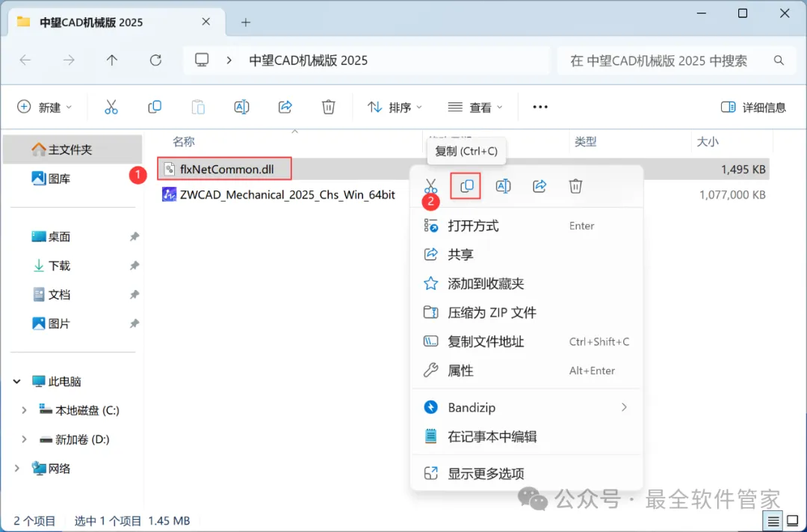The height and width of the screenshot is (532, 807).
Task: Click the Delete trash icon in the toolbar
Action: point(328,107)
